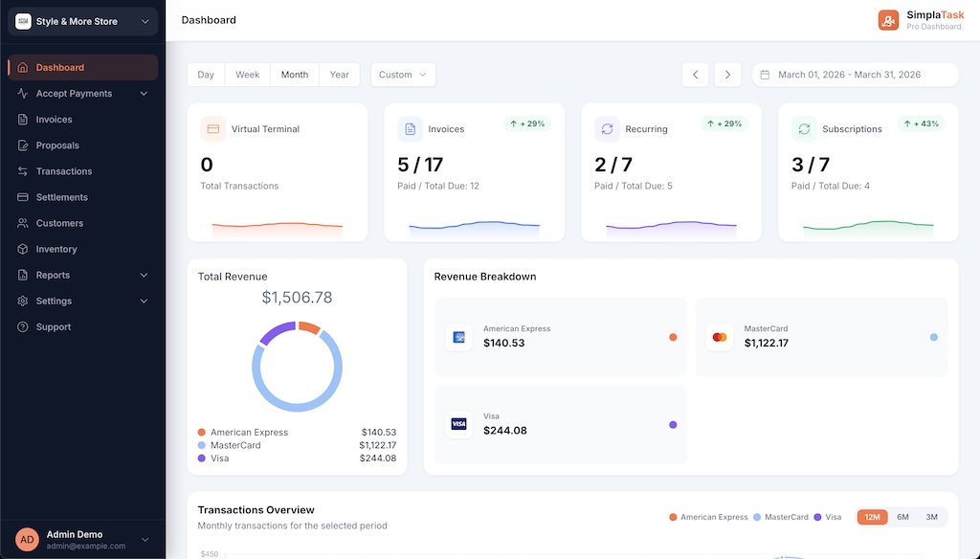The image size is (980, 559).
Task: Click the AD user avatar
Action: tap(27, 540)
